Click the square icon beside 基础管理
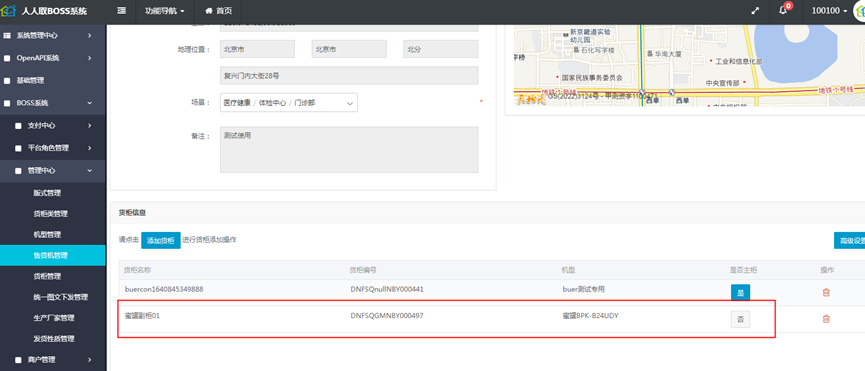Screen dimensions: 865x371 [7, 80]
